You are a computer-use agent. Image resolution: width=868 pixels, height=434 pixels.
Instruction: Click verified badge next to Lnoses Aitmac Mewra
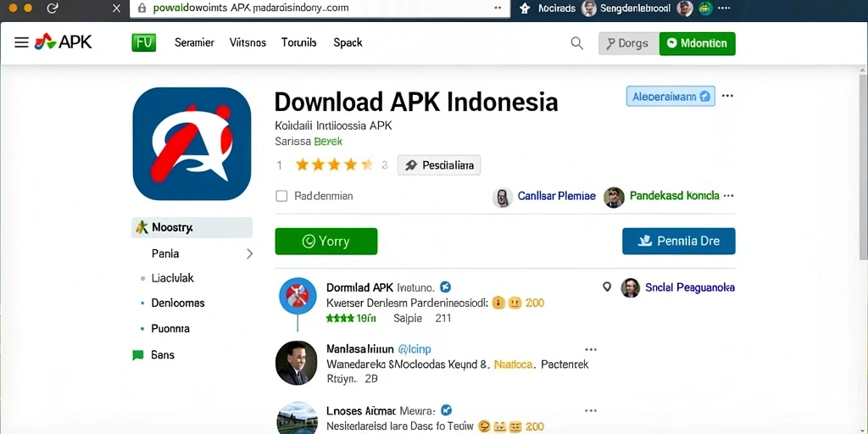446,410
